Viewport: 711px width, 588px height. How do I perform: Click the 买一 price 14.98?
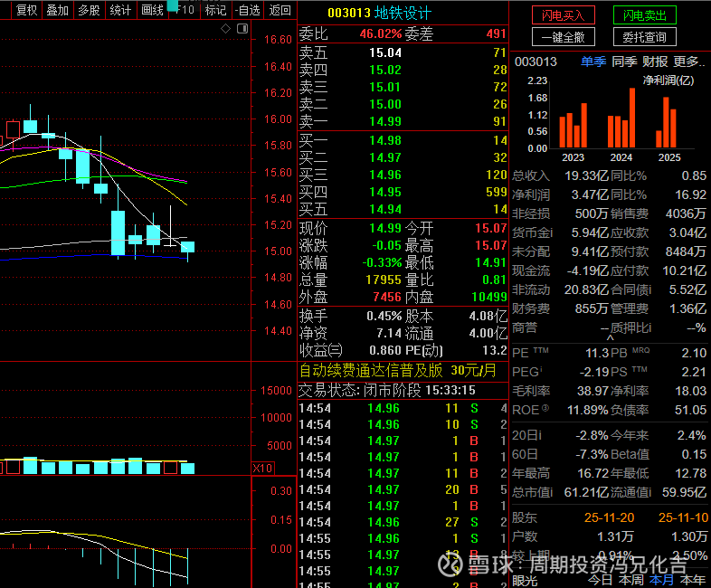[385, 140]
